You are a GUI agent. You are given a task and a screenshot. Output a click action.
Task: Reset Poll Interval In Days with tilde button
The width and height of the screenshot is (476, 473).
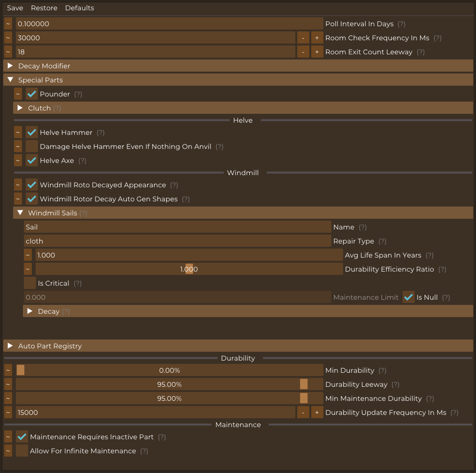pyautogui.click(x=8, y=24)
